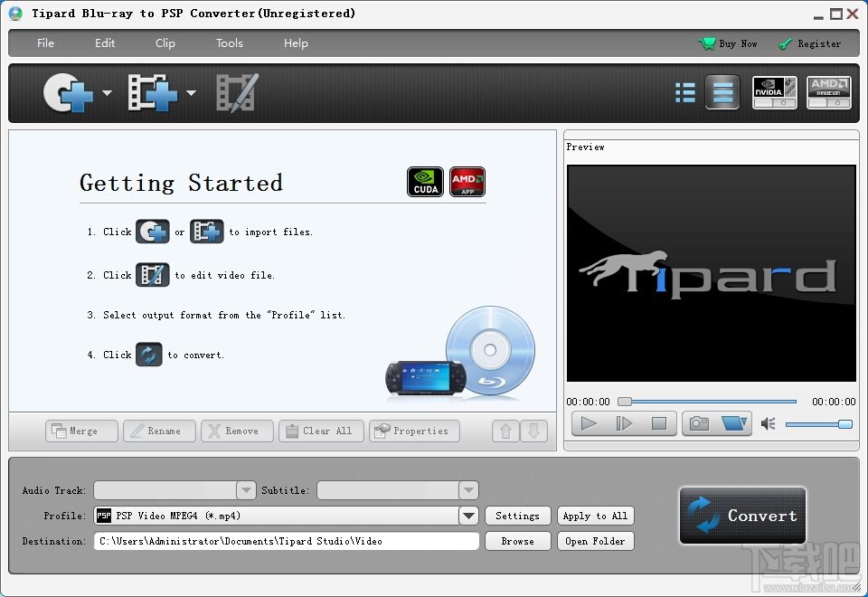
Task: Open the Clip menu
Action: pos(165,43)
